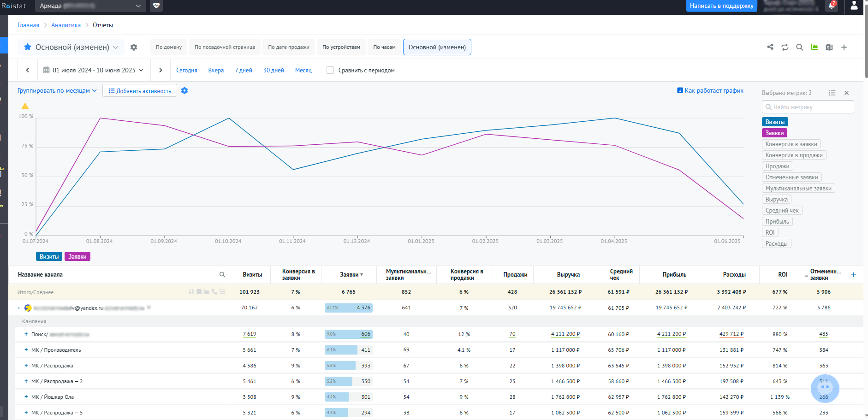Click the purple 'Заявки' legend swatch
868x420 pixels.
[77, 257]
